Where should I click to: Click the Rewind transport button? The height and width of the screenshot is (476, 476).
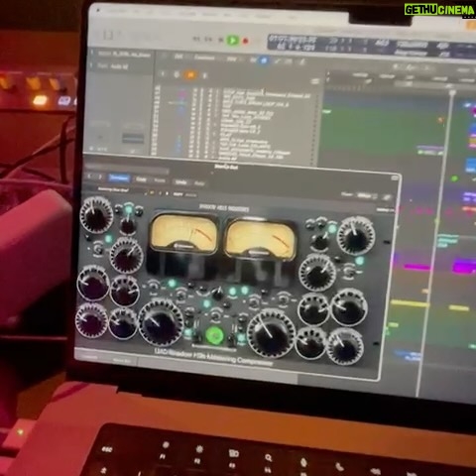click(x=196, y=39)
